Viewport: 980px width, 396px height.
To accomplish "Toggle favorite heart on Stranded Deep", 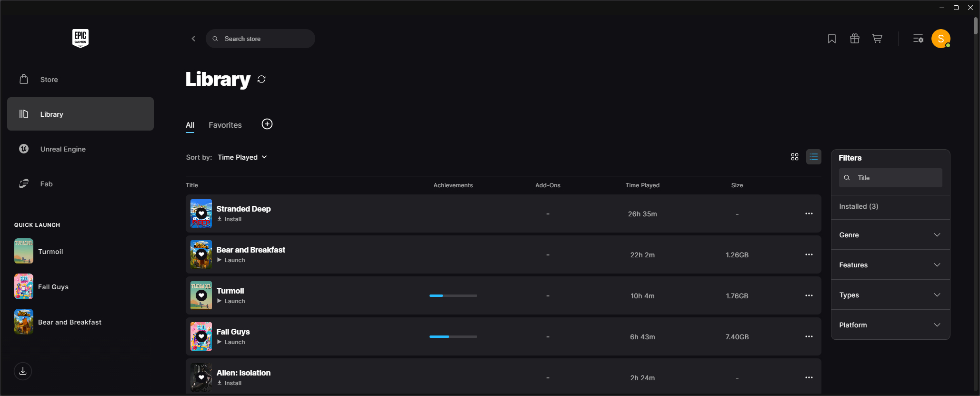I will [x=201, y=213].
